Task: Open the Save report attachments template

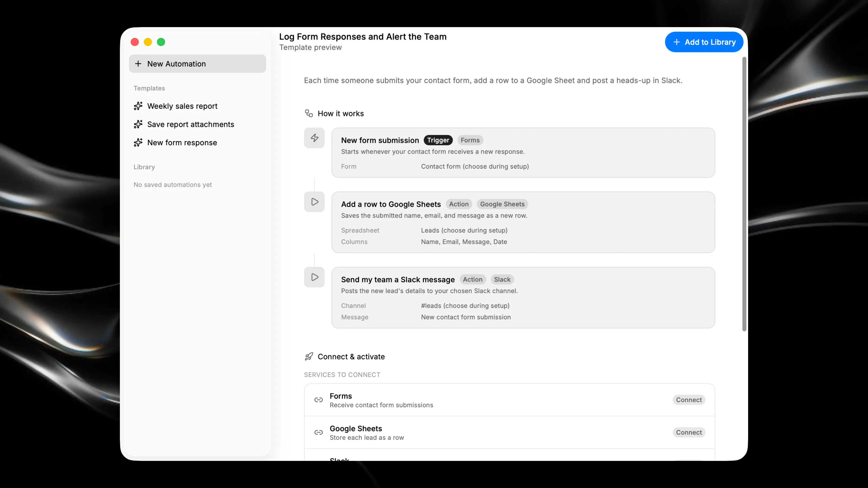Action: tap(197, 124)
